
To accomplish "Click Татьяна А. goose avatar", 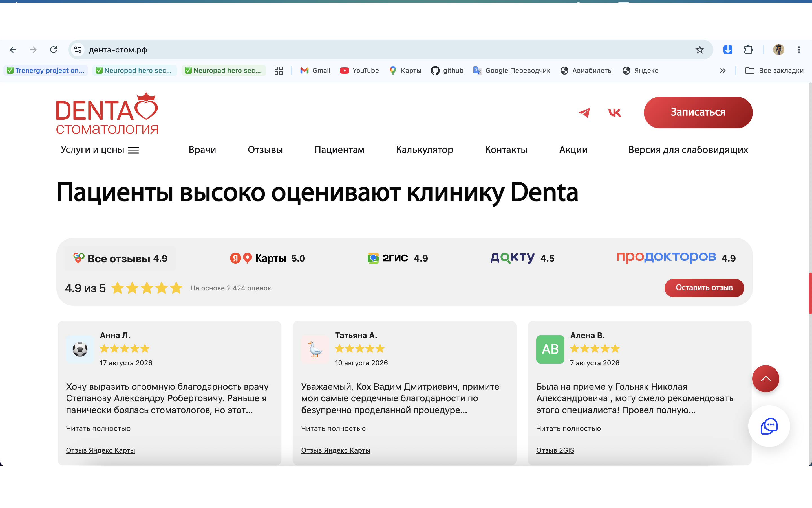I will point(315,349).
